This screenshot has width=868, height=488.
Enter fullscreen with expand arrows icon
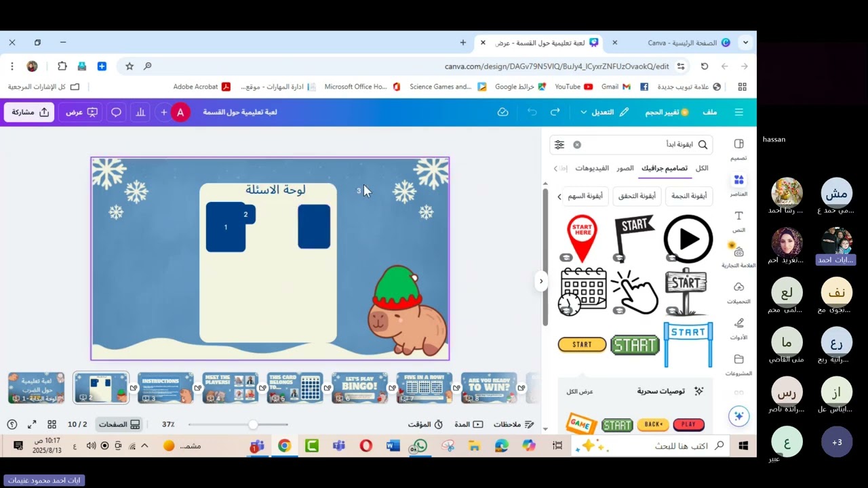(32, 424)
